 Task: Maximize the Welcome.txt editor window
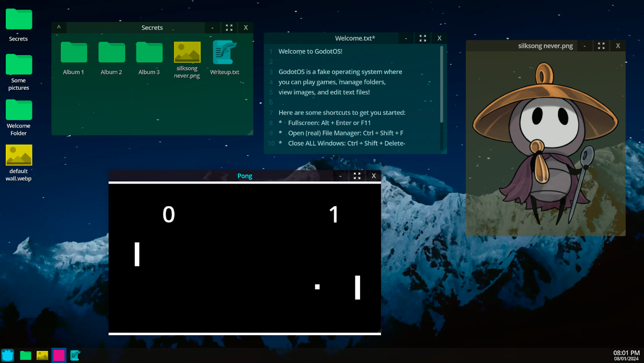423,38
